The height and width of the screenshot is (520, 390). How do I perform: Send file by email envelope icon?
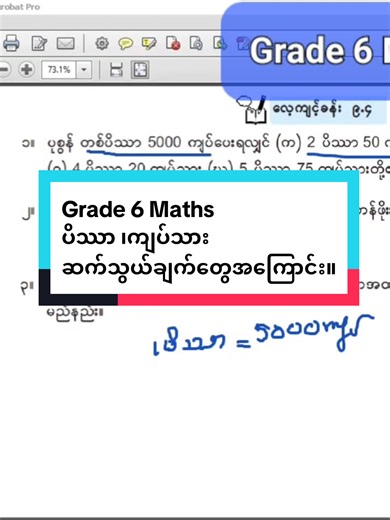[65, 43]
